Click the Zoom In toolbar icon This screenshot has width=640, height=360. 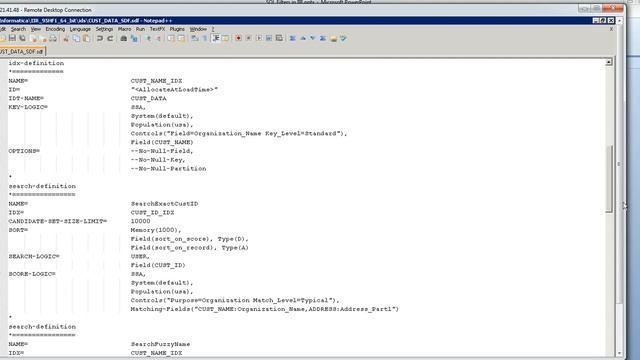pos(149,38)
